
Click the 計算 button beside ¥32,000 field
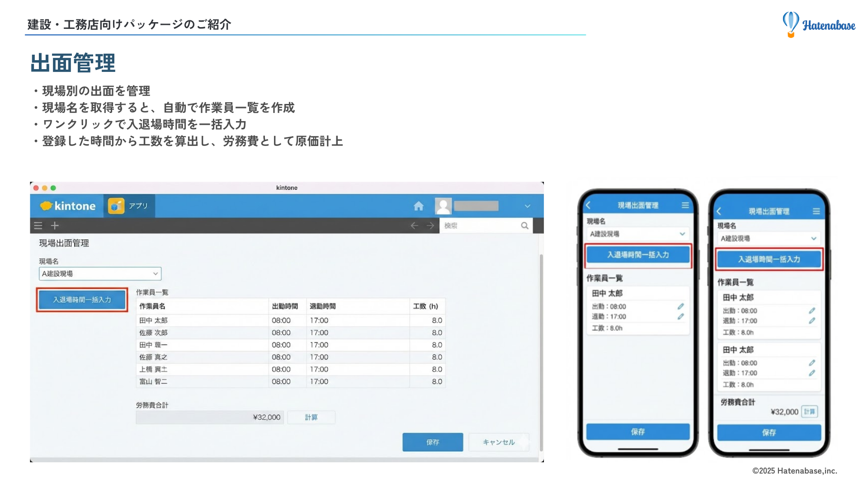(x=311, y=417)
